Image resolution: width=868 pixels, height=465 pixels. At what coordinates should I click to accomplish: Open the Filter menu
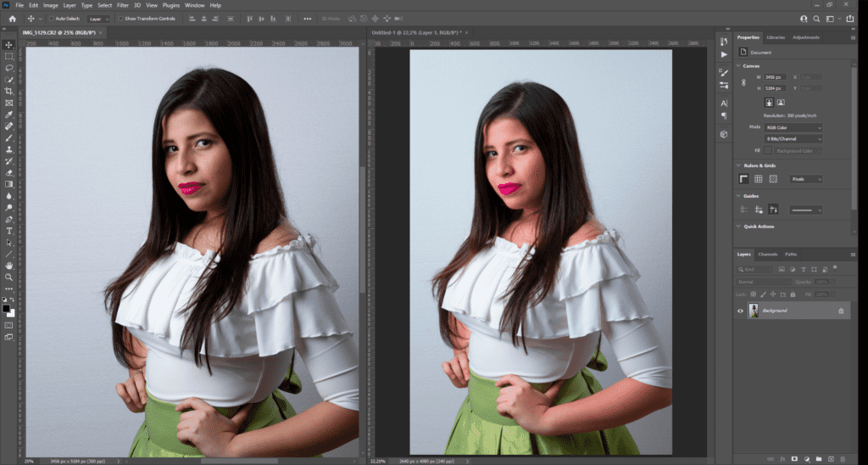point(123,5)
